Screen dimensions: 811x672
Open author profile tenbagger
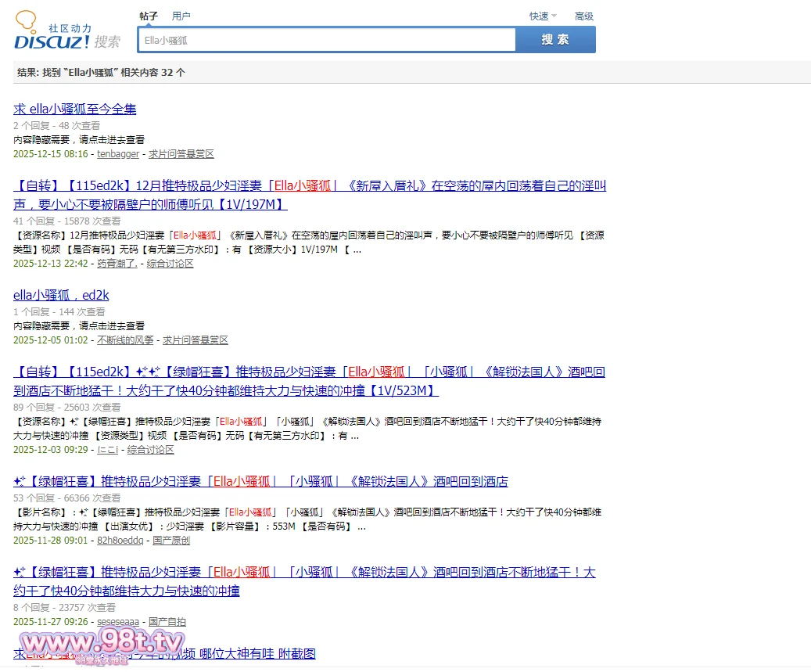117,154
